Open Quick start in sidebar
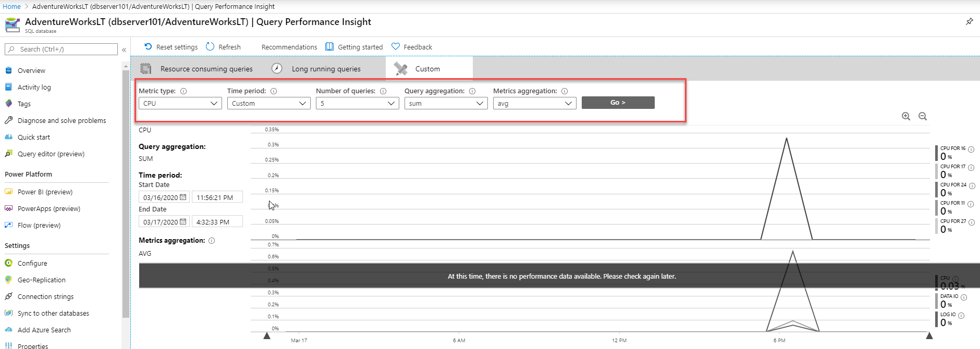 pos(34,137)
